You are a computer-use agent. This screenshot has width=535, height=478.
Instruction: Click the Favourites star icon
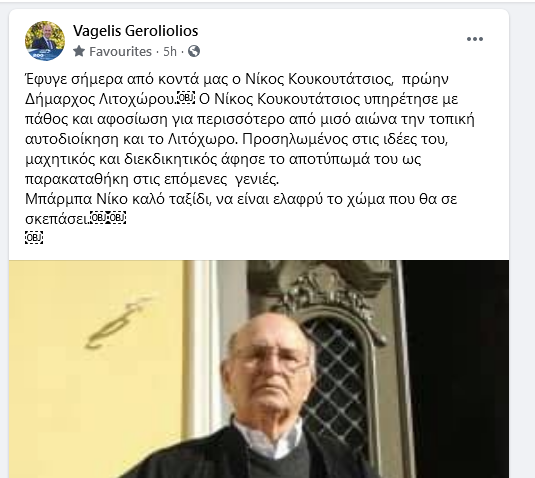[x=79, y=52]
